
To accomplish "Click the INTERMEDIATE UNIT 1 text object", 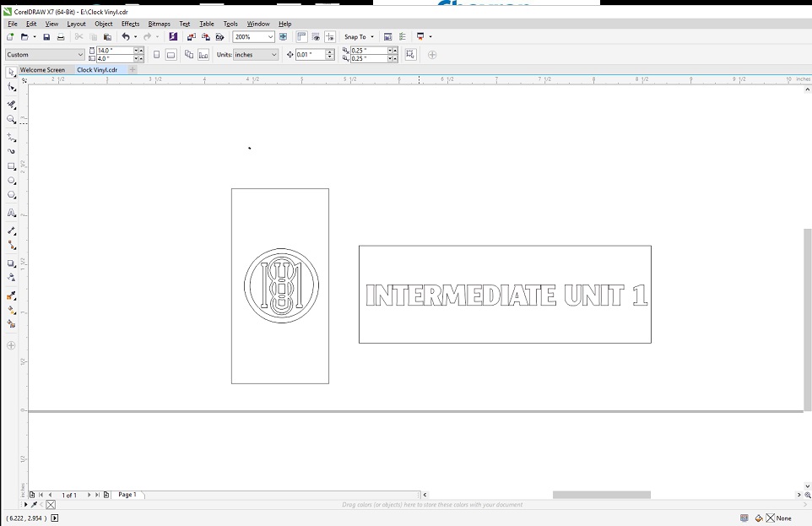I will tap(506, 296).
